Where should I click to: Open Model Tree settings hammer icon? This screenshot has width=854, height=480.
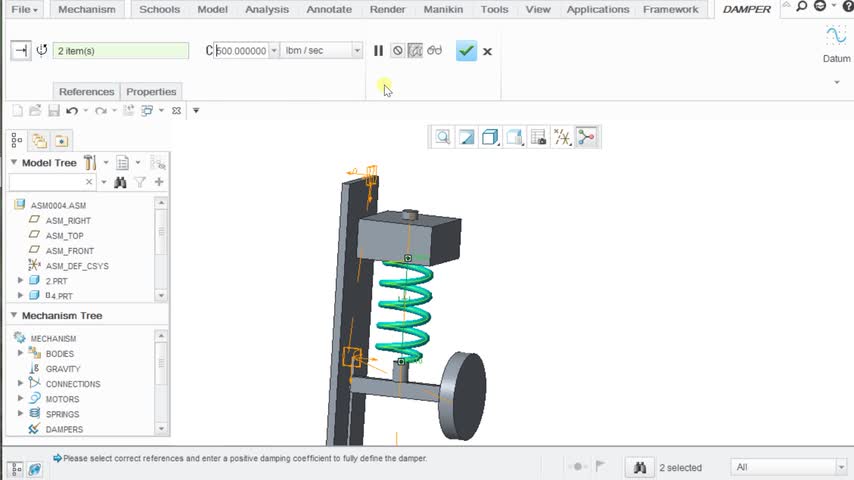(x=90, y=162)
